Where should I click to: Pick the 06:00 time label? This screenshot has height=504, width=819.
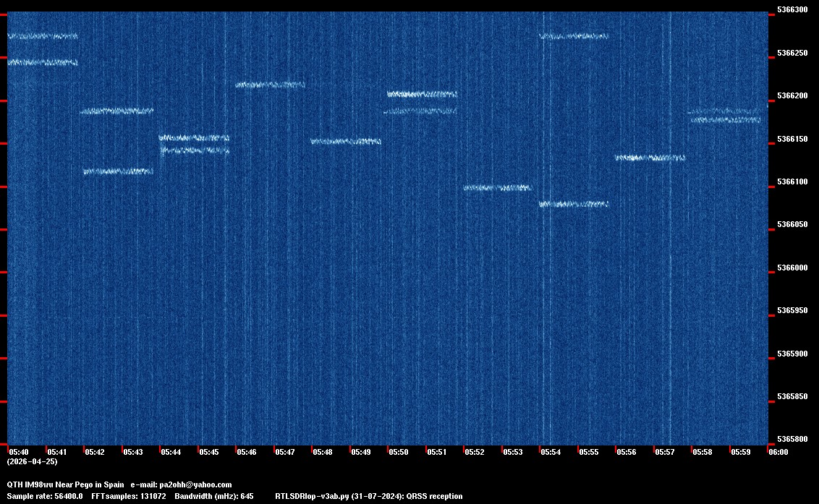coord(778,452)
